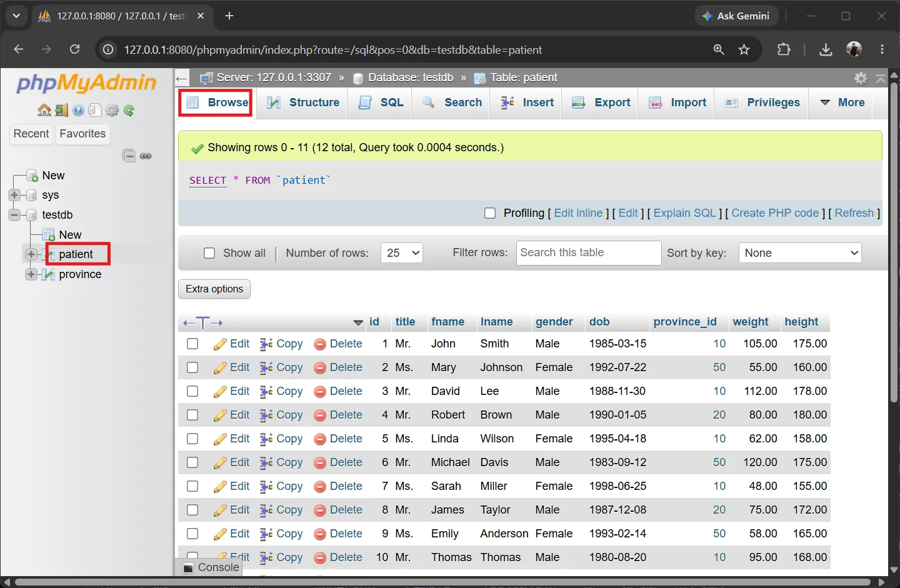Check the row checkbox for id 1
The width and height of the screenshot is (900, 588).
192,344
